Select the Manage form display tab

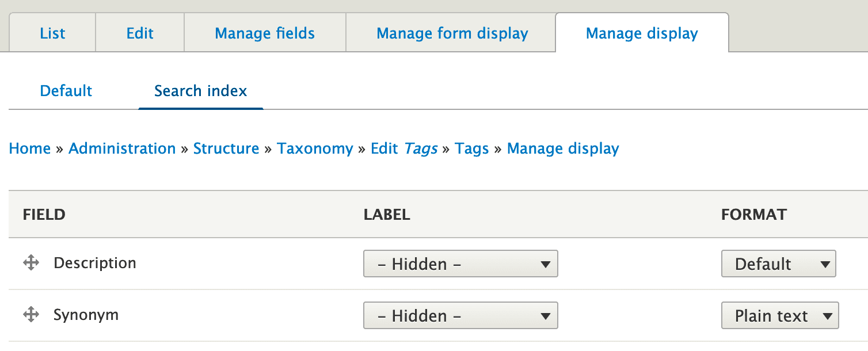452,33
